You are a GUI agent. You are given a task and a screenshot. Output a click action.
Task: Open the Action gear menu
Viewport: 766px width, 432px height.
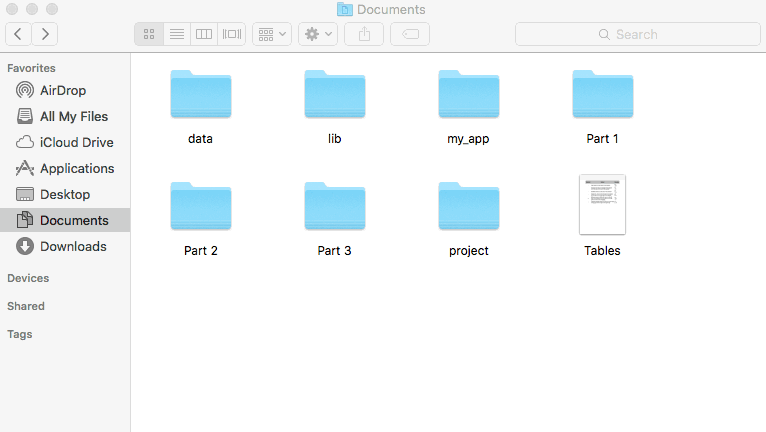pyautogui.click(x=318, y=34)
